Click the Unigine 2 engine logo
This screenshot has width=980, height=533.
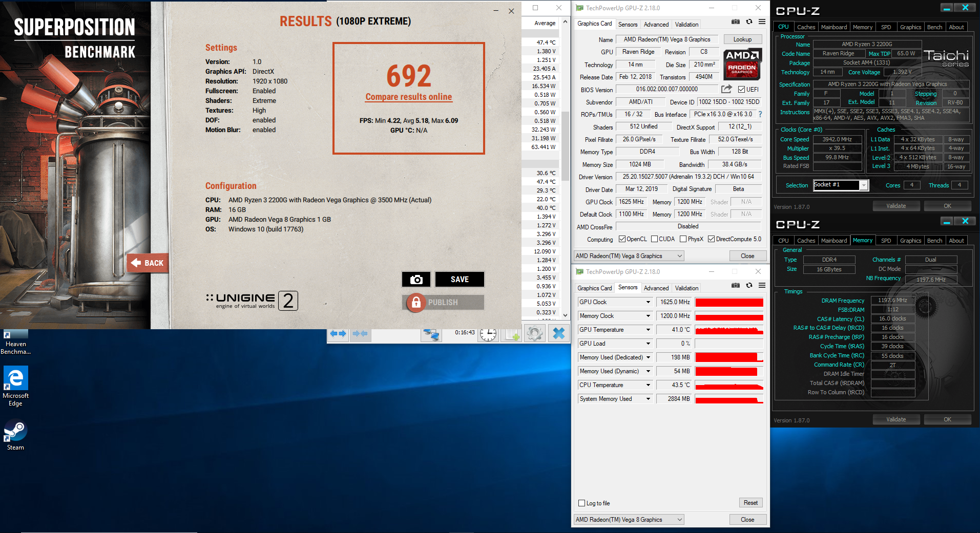tap(252, 301)
